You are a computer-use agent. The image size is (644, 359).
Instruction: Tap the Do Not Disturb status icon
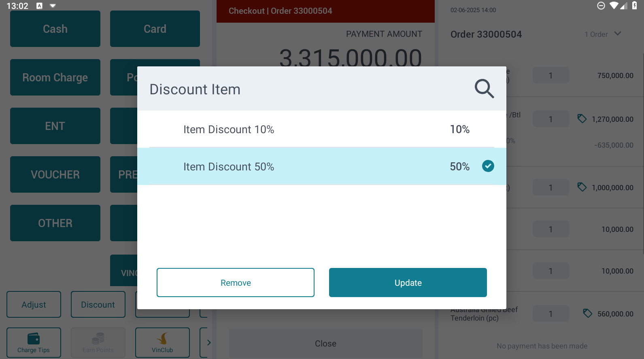pyautogui.click(x=601, y=5)
